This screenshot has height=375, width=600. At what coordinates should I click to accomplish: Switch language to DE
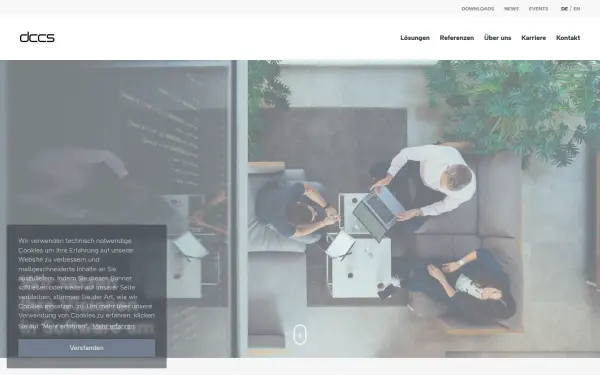pos(564,9)
